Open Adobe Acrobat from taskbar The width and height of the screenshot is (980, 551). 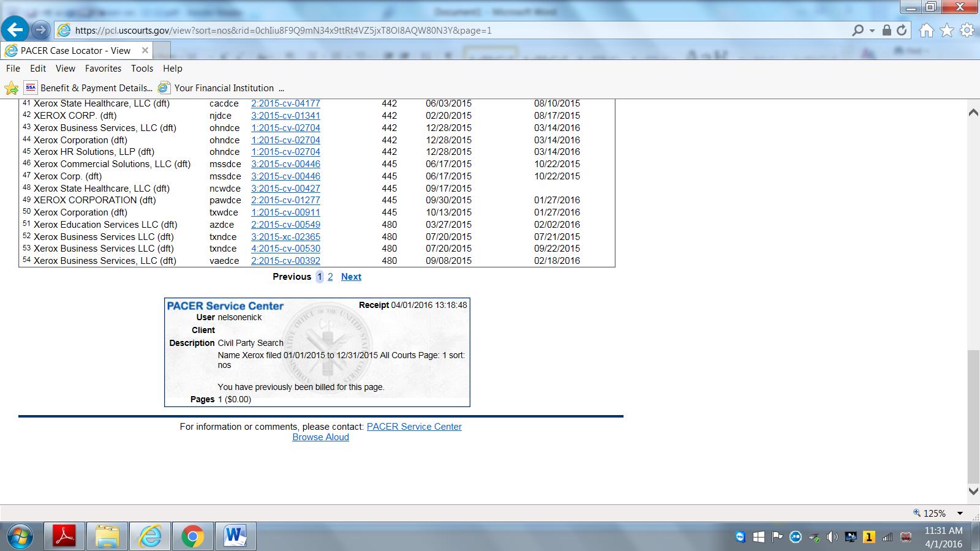tap(64, 537)
